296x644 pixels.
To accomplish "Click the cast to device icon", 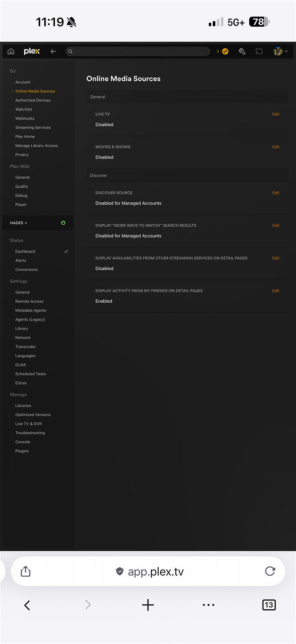I will coord(259,52).
